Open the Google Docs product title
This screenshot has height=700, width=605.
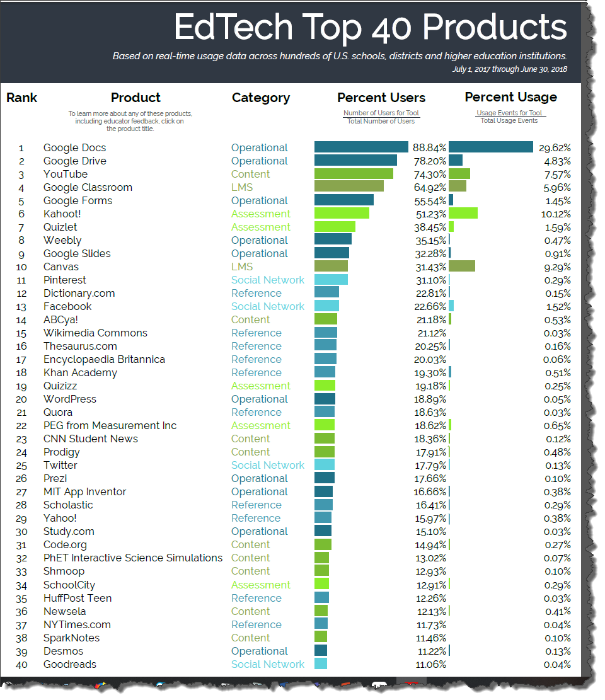coord(74,148)
